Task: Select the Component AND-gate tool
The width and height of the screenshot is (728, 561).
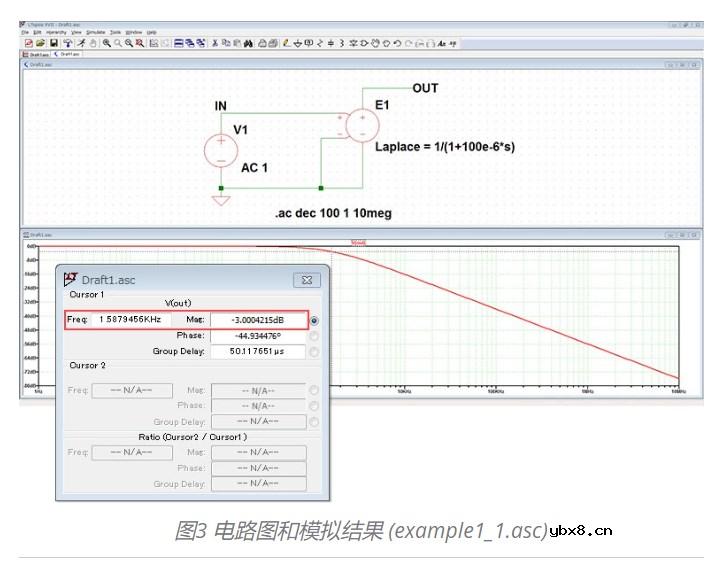Action: coord(364,43)
